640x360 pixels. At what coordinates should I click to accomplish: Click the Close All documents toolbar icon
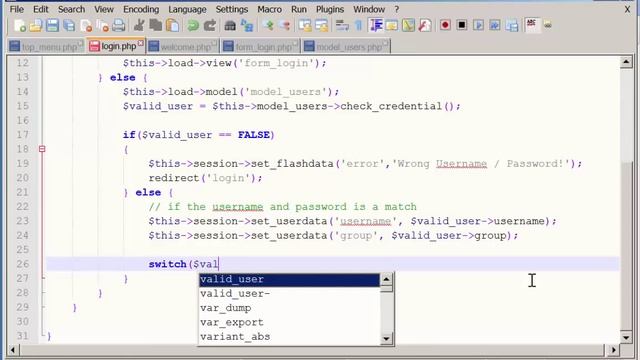(x=102, y=26)
